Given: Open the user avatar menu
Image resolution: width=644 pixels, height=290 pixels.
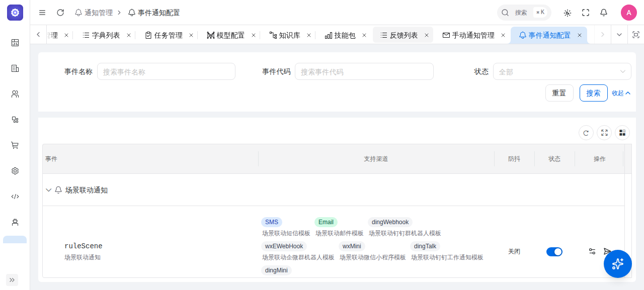Looking at the screenshot, I should coord(629,13).
